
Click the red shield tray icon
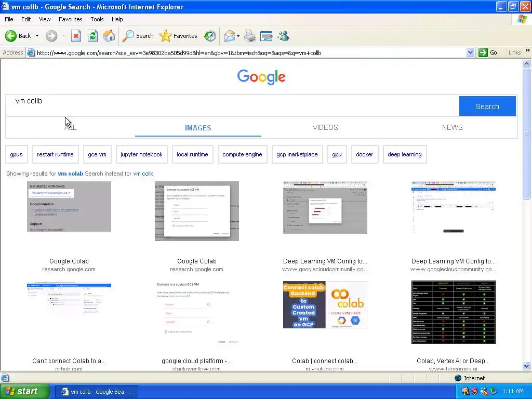click(x=475, y=391)
